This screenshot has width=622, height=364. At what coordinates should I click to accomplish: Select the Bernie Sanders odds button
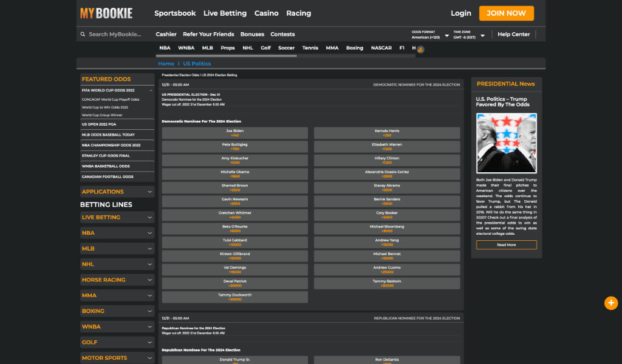[387, 201]
